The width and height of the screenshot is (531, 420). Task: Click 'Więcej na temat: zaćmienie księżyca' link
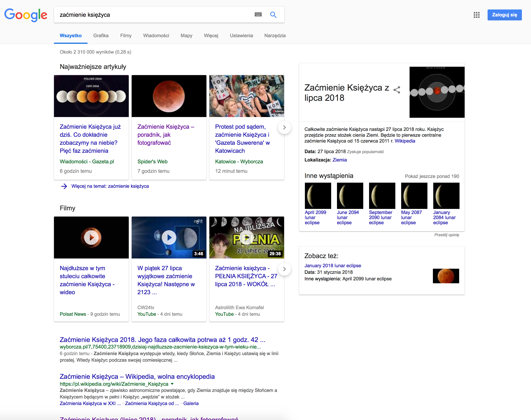point(110,186)
